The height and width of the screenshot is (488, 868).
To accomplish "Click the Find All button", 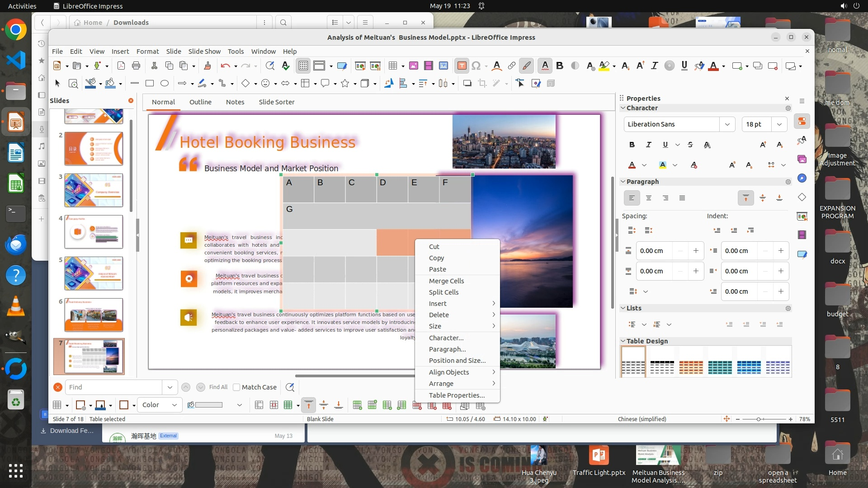I will point(218,387).
